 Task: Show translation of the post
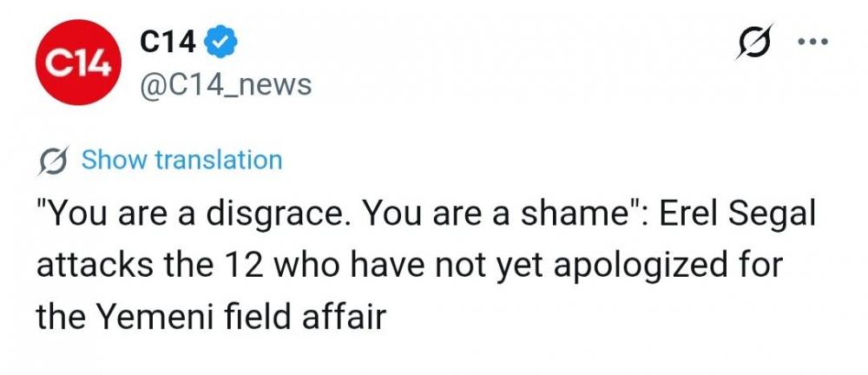[181, 161]
